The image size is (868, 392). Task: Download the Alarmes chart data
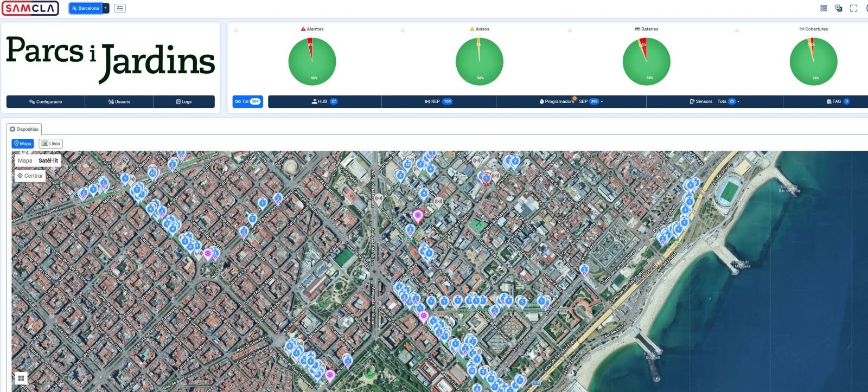(235, 30)
